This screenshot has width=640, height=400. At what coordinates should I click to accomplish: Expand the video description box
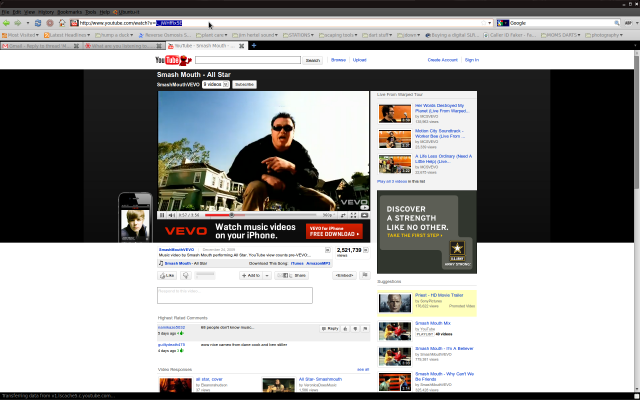click(327, 250)
